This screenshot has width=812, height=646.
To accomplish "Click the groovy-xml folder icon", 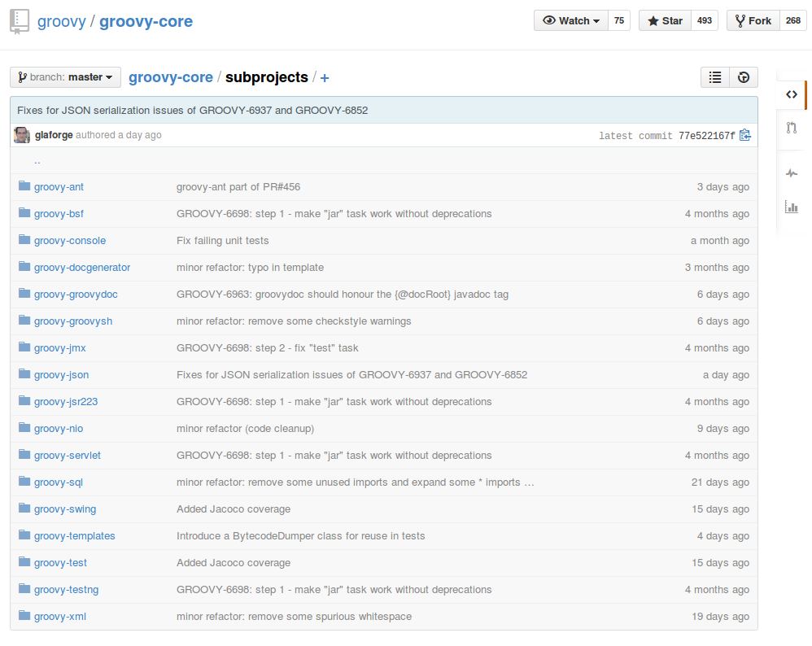I will (24, 616).
